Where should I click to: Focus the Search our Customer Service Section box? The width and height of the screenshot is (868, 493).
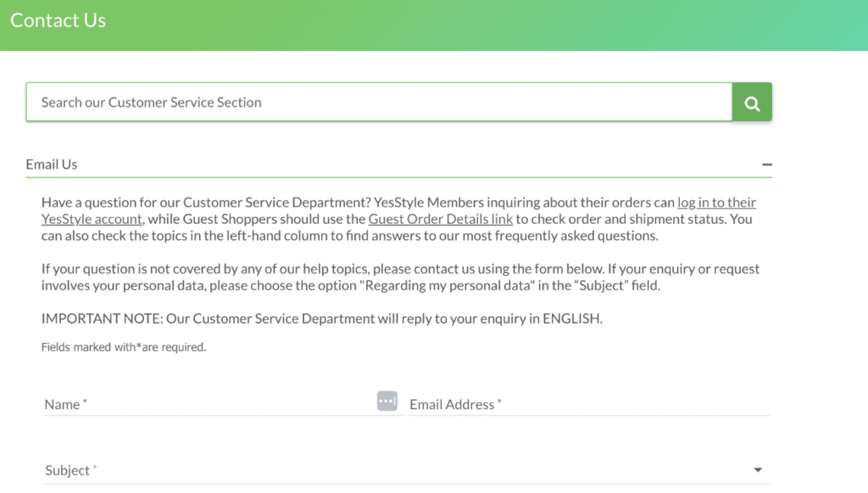[379, 102]
